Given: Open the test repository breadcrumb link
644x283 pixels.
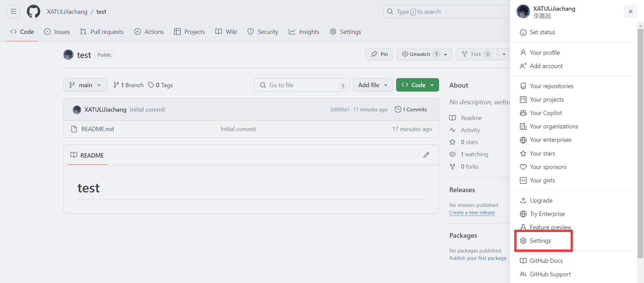Looking at the screenshot, I should [x=101, y=12].
